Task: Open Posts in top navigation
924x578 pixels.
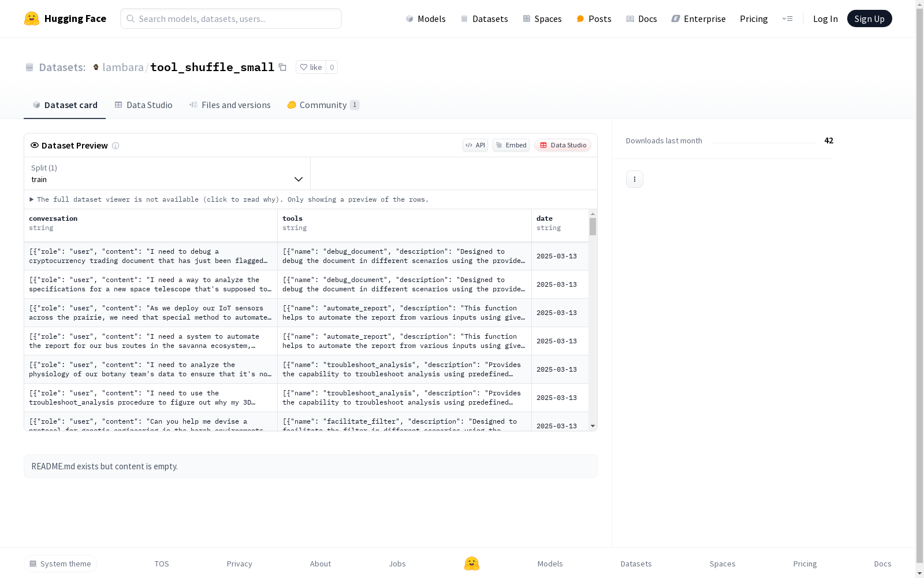Action: 594,18
